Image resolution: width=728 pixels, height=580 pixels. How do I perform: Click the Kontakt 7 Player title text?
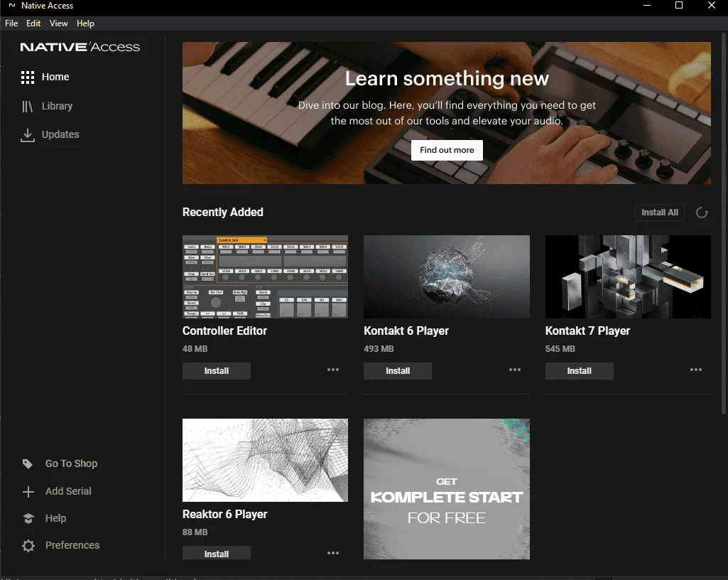[587, 331]
